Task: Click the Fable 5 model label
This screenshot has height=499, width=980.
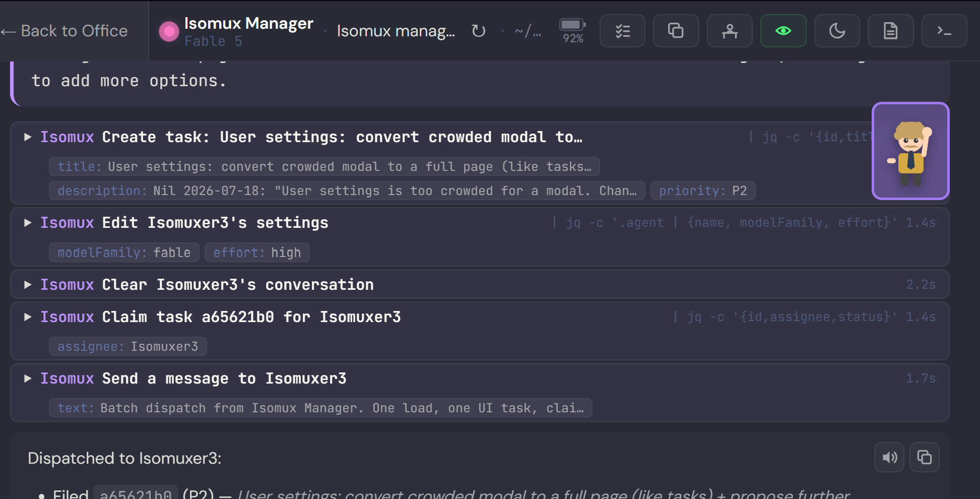Action: click(x=213, y=41)
